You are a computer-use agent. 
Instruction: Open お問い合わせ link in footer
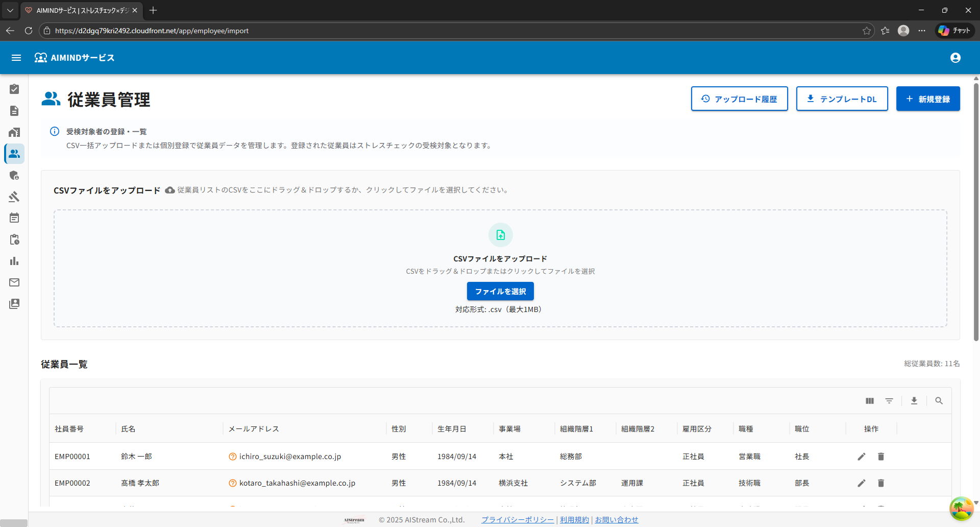pos(617,520)
